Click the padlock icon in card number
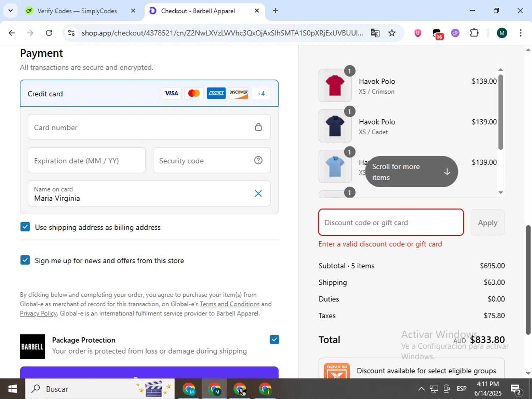 pos(258,127)
